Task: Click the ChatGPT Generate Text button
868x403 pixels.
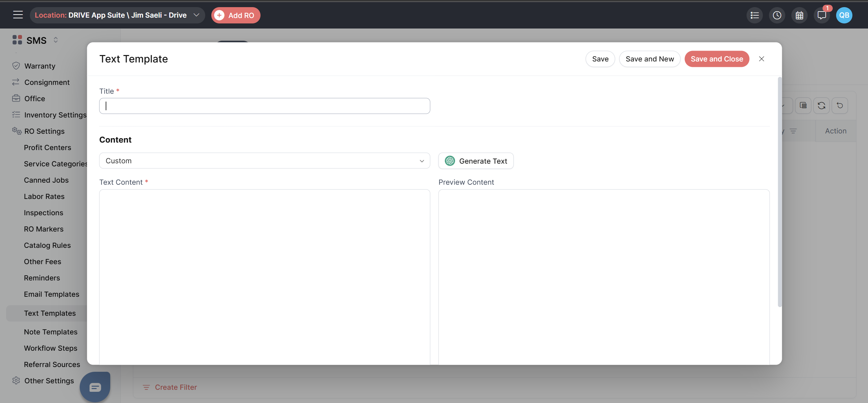Action: [x=476, y=161]
